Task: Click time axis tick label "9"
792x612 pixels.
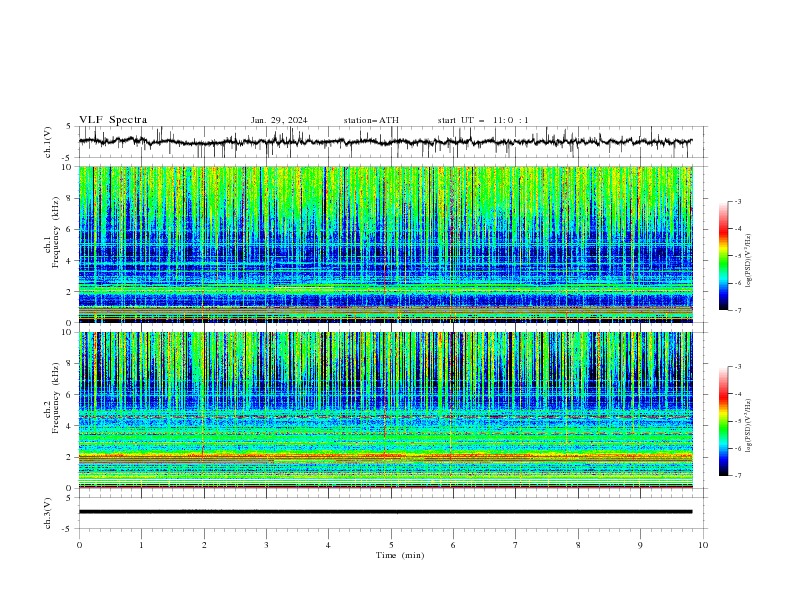Action: pyautogui.click(x=640, y=545)
